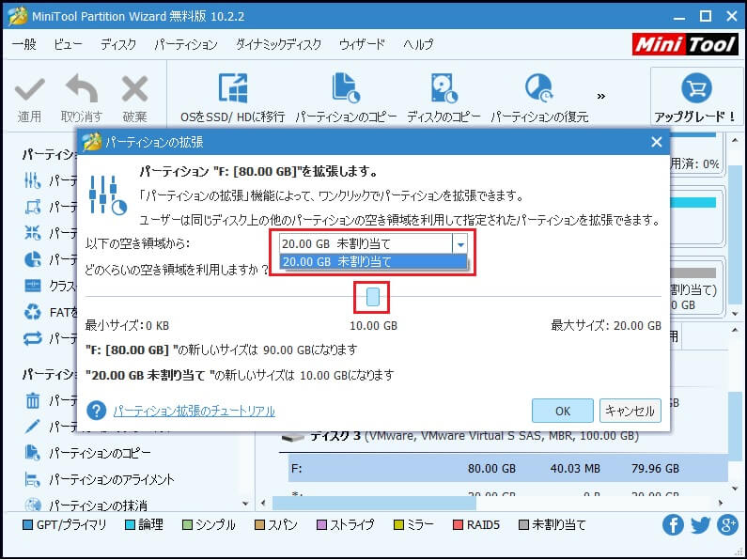Select the highlighted 20.00 GB 未割り当て option
This screenshot has width=747, height=560.
[373, 261]
